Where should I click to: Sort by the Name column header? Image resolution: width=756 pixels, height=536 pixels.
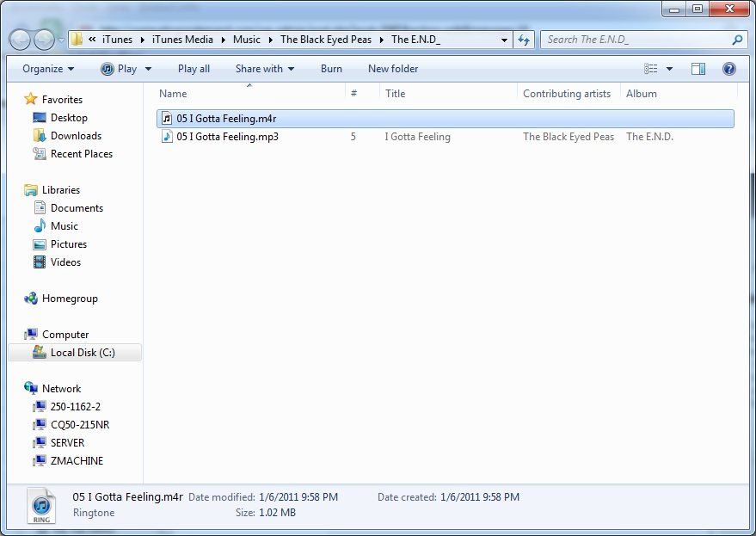click(x=249, y=94)
